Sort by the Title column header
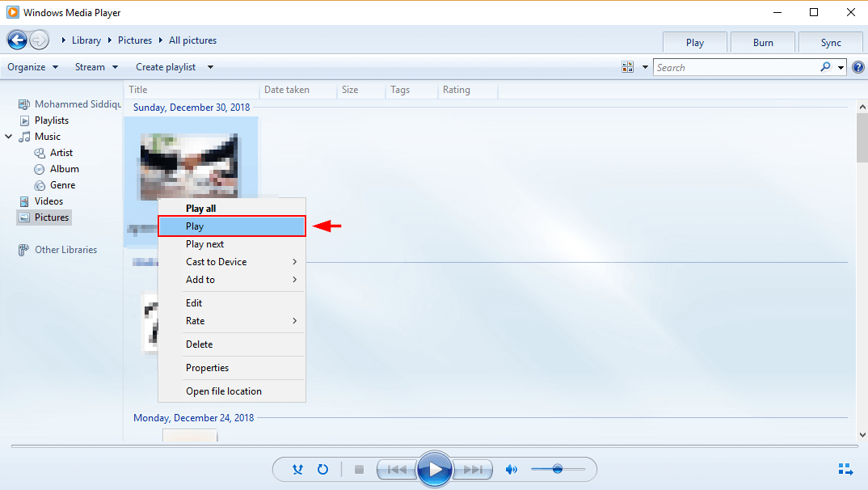This screenshot has height=490, width=868. 192,90
